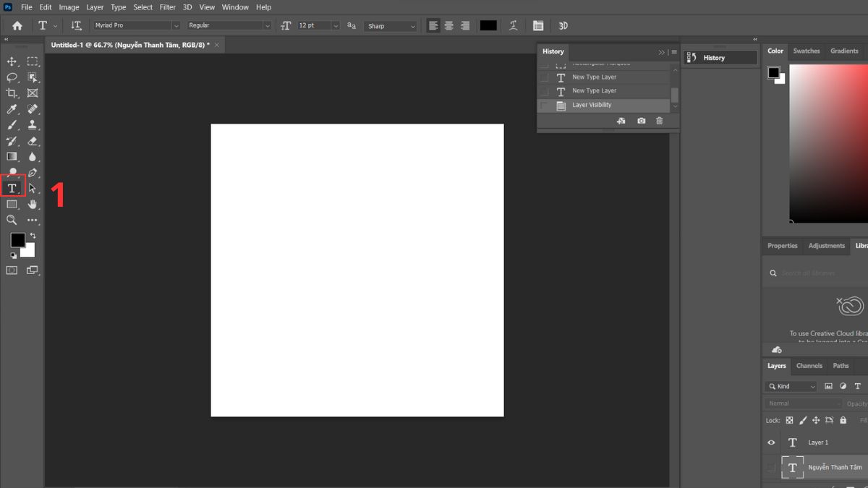868x488 pixels.
Task: Click the delete history trash icon
Action: (659, 121)
